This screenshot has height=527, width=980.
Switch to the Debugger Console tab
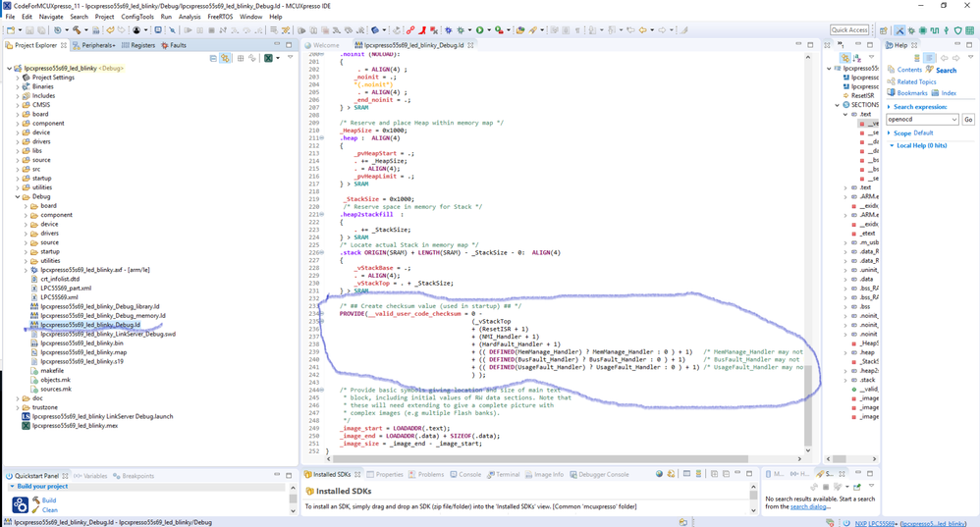599,475
